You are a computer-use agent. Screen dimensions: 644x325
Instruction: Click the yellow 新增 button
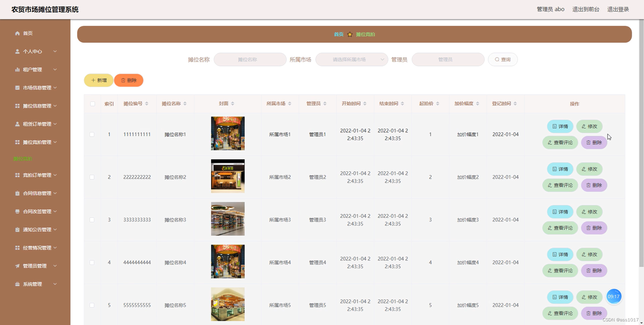point(98,80)
